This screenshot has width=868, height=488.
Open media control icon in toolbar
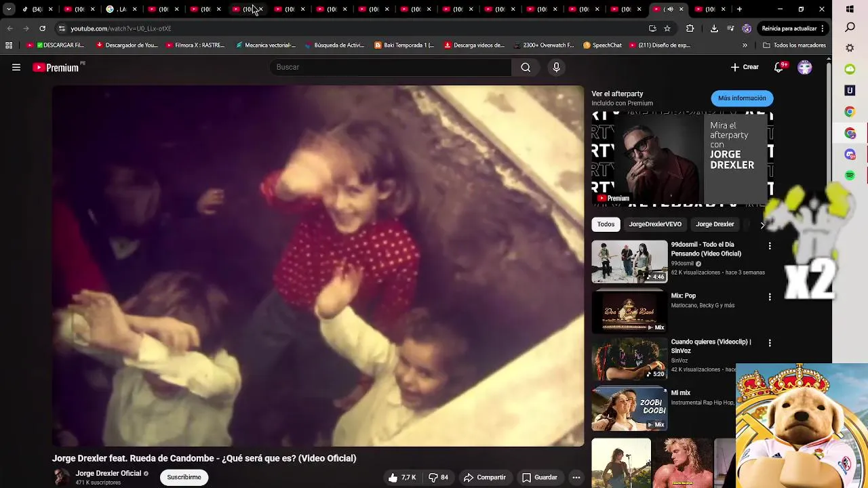[730, 28]
